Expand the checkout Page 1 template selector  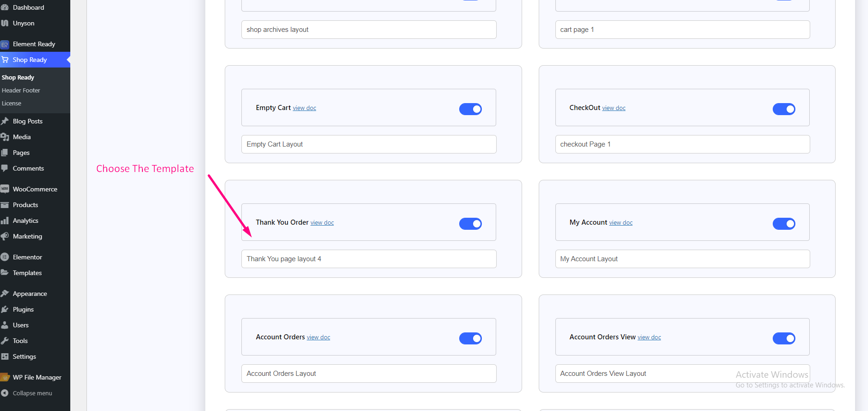pos(682,144)
